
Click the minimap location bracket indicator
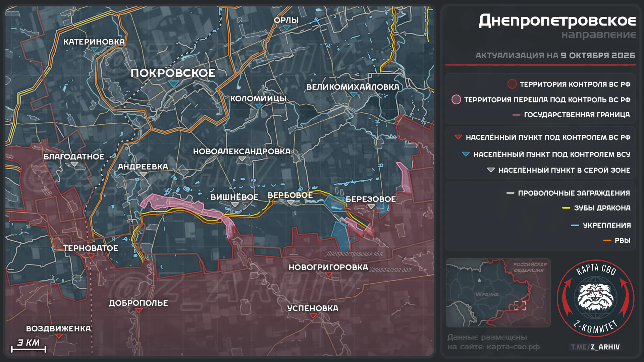pyautogui.click(x=520, y=306)
